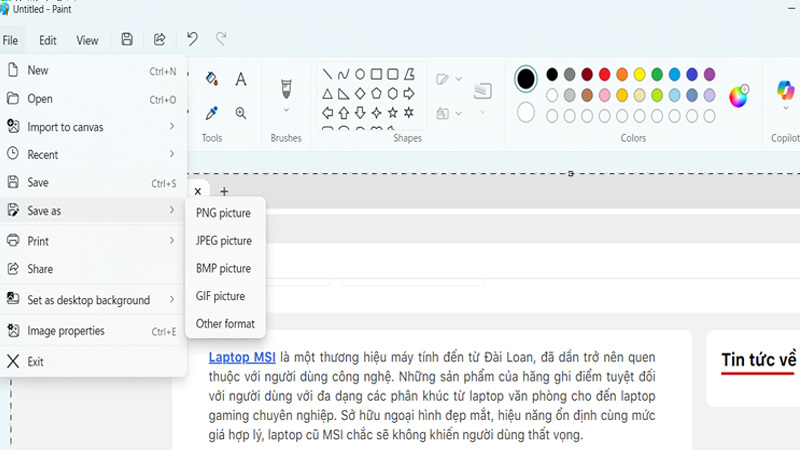Screen dimensions: 800x450
Task: Choose the Pentagon shape
Action: (377, 94)
